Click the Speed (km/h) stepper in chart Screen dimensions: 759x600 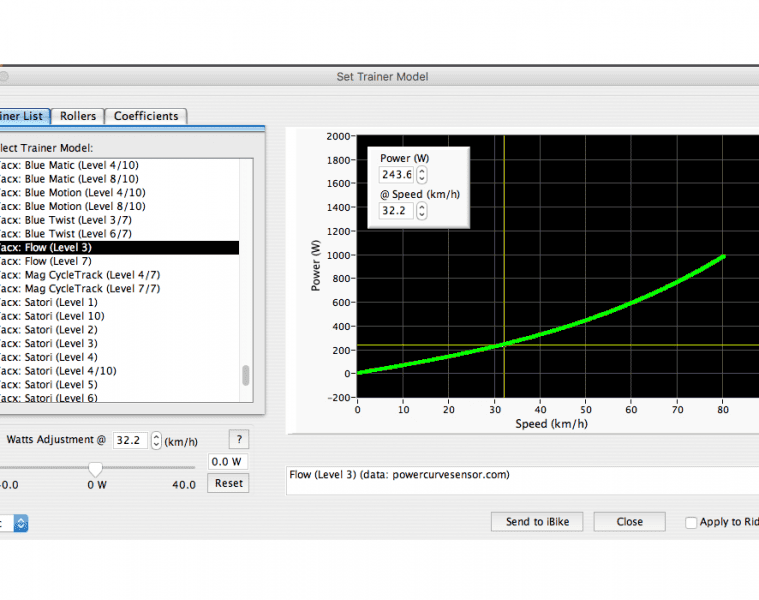421,211
